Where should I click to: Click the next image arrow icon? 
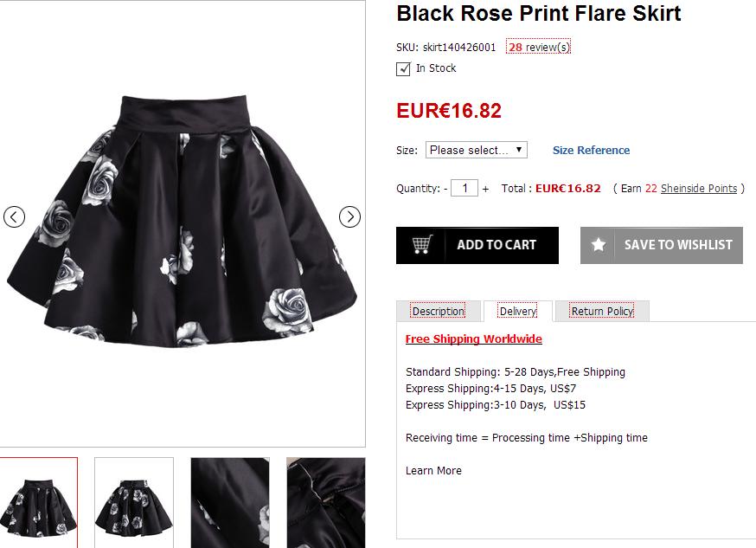(x=349, y=216)
